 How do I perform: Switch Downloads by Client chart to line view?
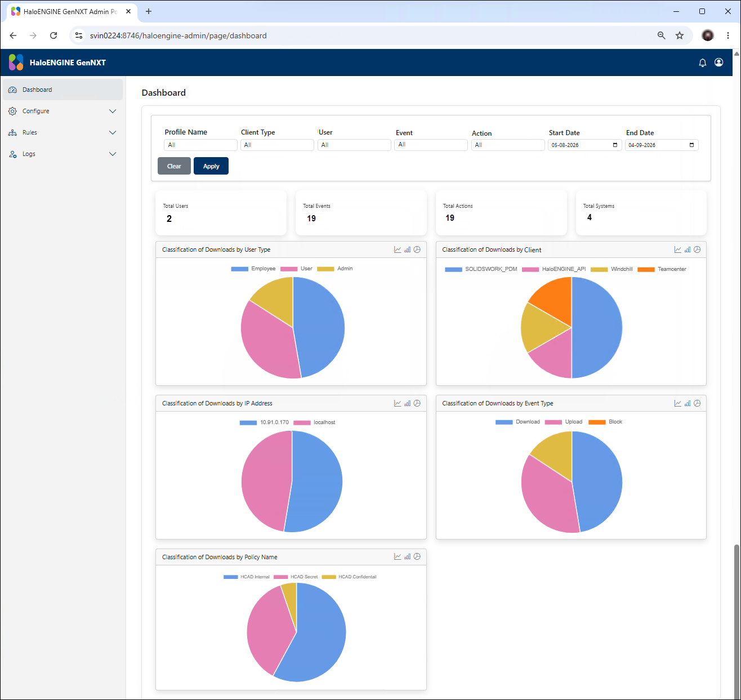pyautogui.click(x=678, y=249)
